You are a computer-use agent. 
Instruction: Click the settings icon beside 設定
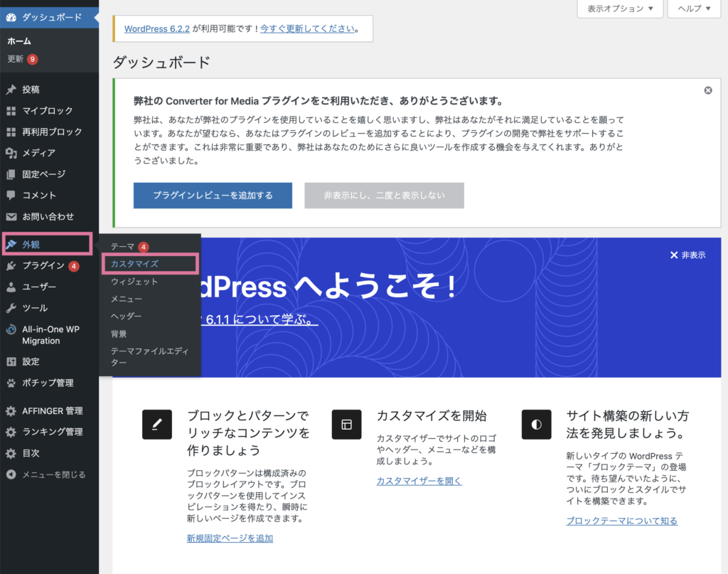(x=11, y=362)
